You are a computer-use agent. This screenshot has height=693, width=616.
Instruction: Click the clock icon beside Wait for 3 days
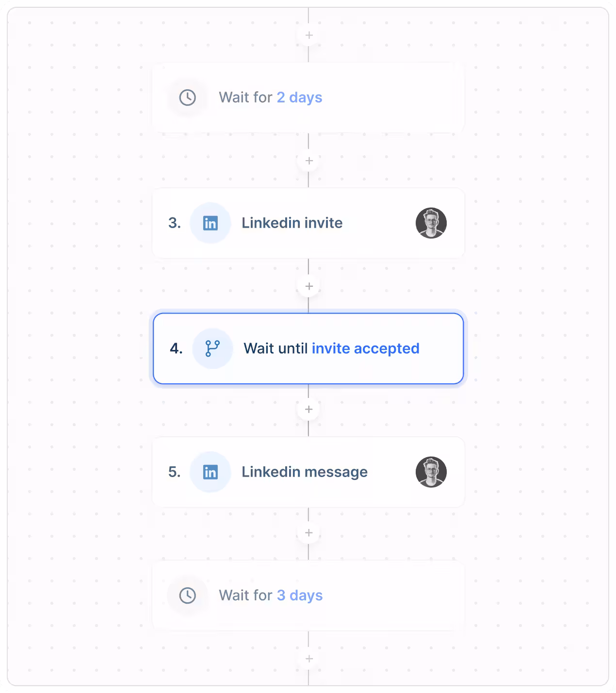tap(187, 595)
